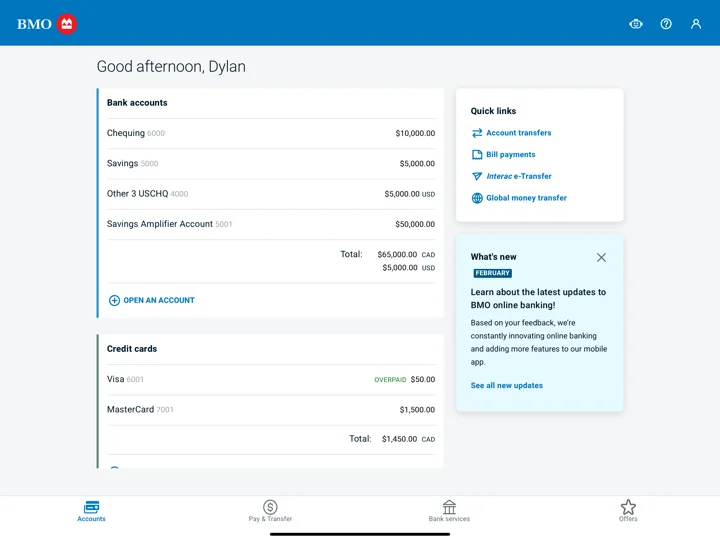
Task: Open the Chequing 6000 account row
Action: pyautogui.click(x=271, y=133)
